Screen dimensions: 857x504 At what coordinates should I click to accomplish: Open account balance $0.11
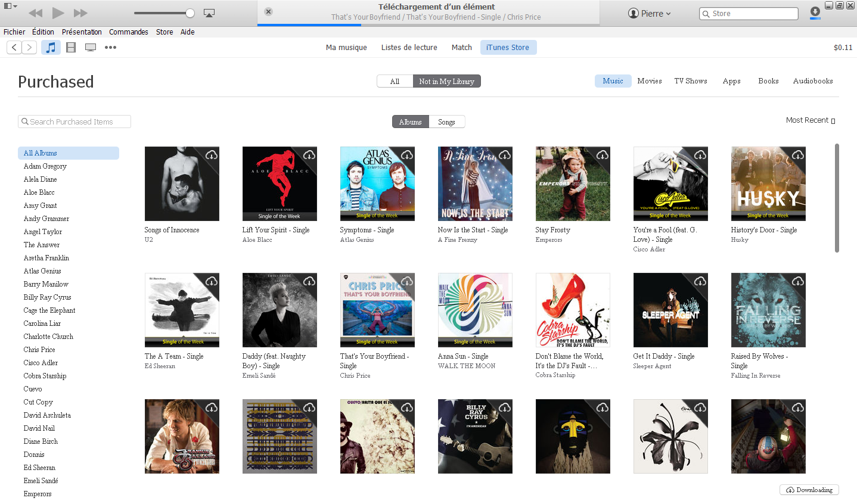843,48
